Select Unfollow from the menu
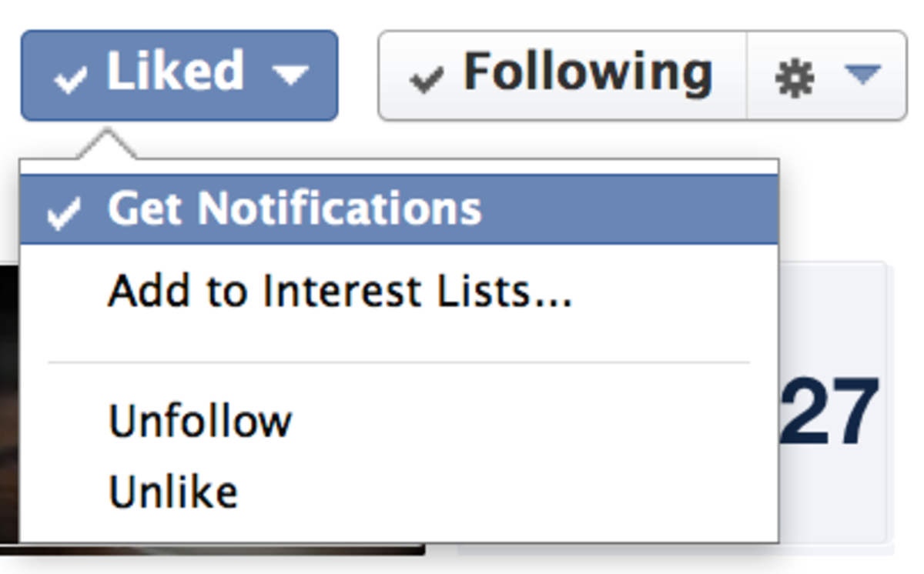The width and height of the screenshot is (924, 574). pyautogui.click(x=202, y=419)
